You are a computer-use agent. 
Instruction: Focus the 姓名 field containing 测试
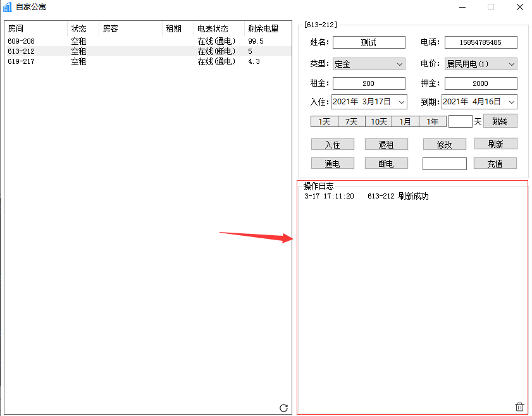(369, 42)
